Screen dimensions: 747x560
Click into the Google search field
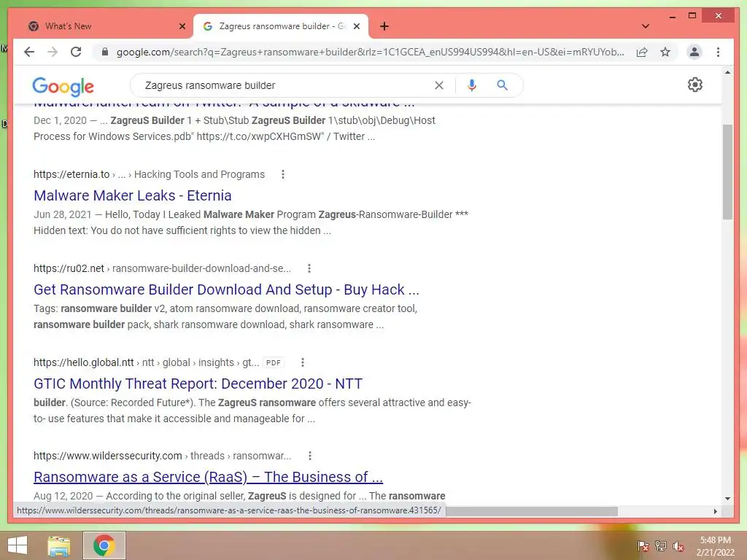pyautogui.click(x=286, y=85)
